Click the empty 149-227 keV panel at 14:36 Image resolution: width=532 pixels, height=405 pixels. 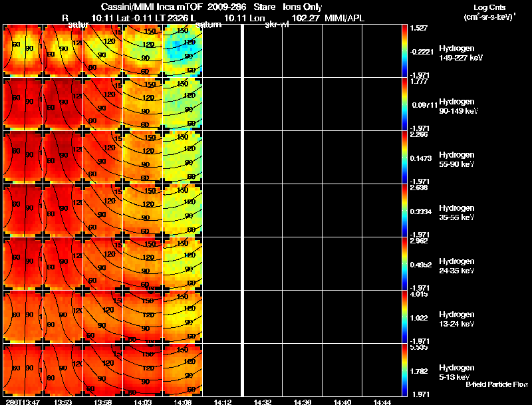[303, 51]
